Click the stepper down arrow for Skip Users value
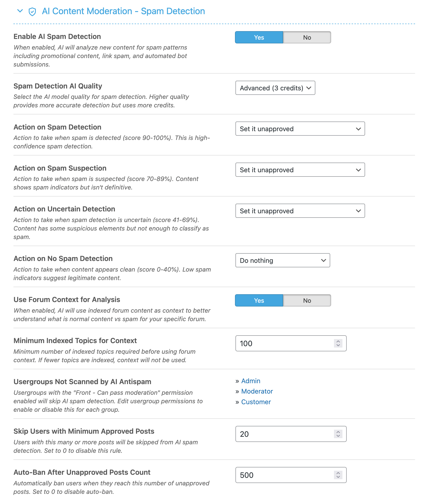 pyautogui.click(x=338, y=436)
